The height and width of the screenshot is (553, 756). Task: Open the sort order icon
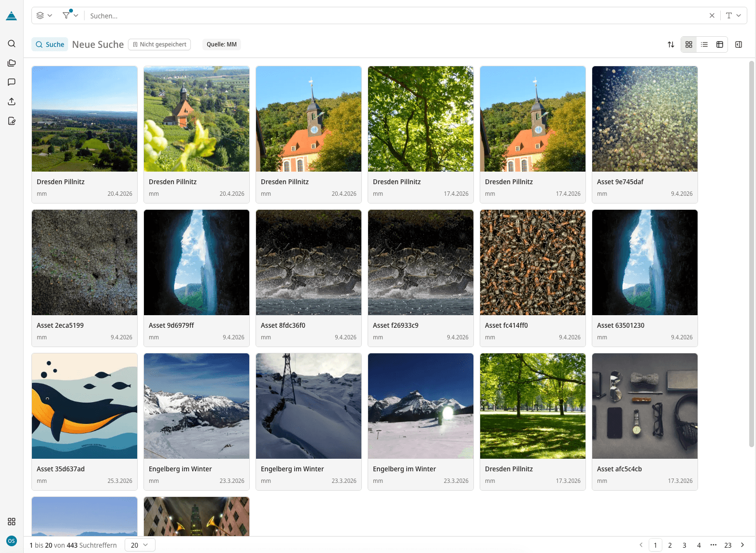tap(671, 44)
